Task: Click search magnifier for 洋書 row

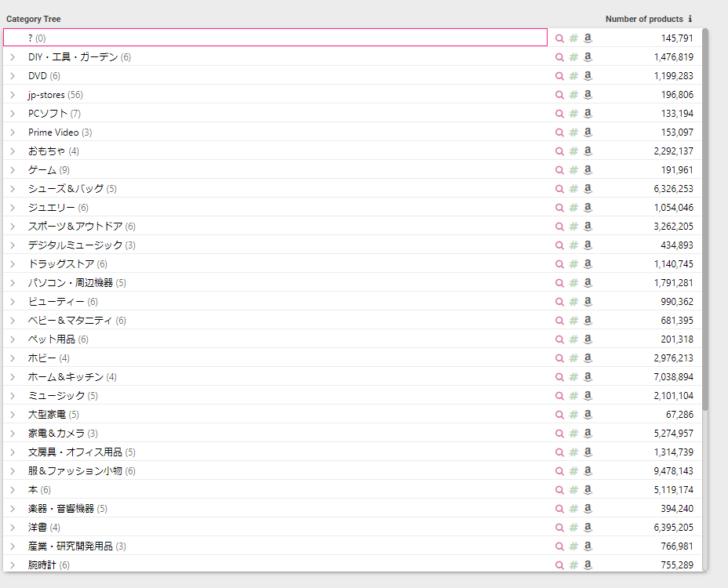Action: [559, 528]
